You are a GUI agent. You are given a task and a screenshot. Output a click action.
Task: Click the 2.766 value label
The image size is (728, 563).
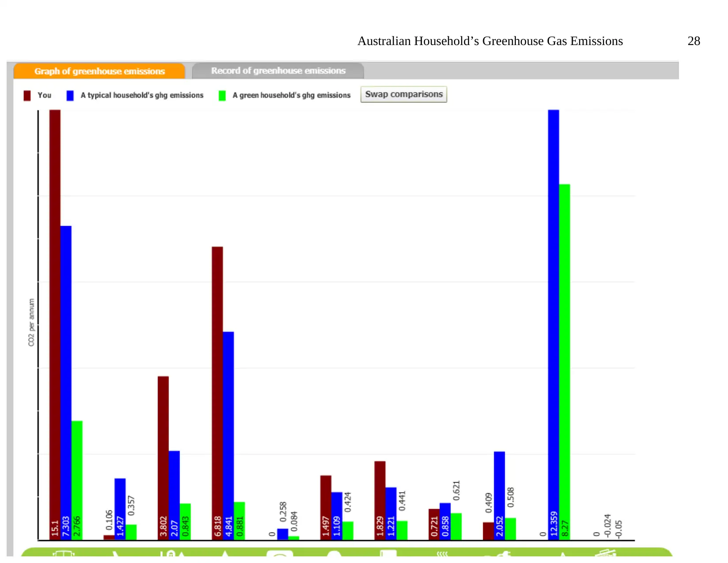[77, 526]
